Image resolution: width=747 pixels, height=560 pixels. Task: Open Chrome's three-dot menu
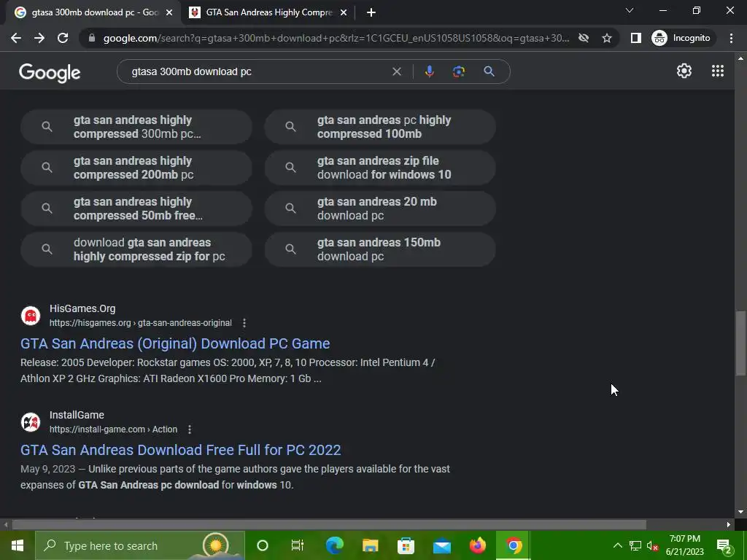pyautogui.click(x=731, y=38)
